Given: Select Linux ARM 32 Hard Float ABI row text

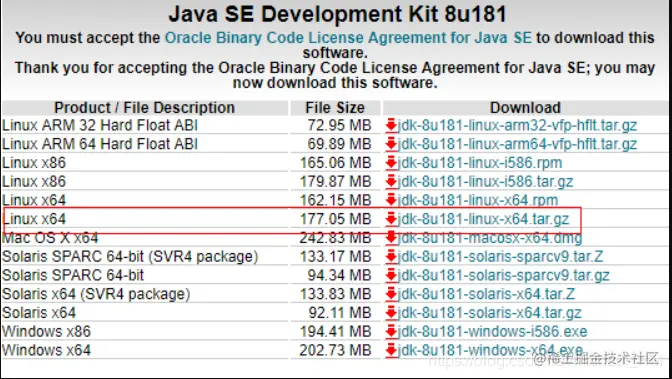Looking at the screenshot, I should click(100, 126).
